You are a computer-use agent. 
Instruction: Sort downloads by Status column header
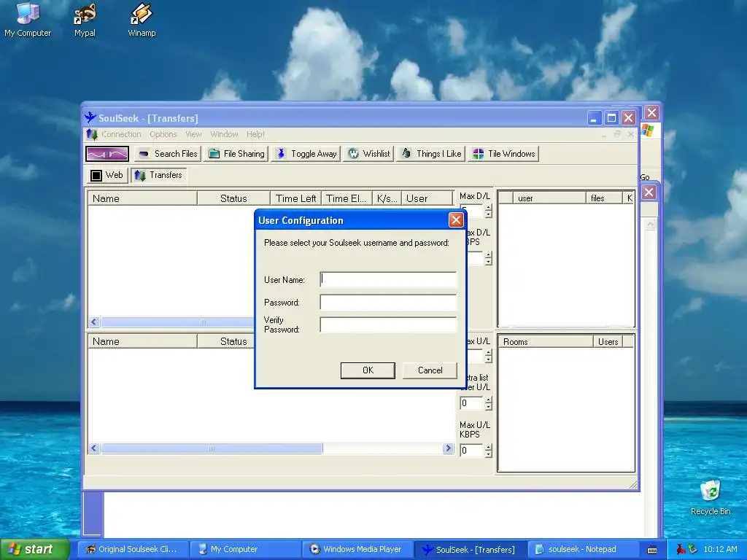[233, 198]
